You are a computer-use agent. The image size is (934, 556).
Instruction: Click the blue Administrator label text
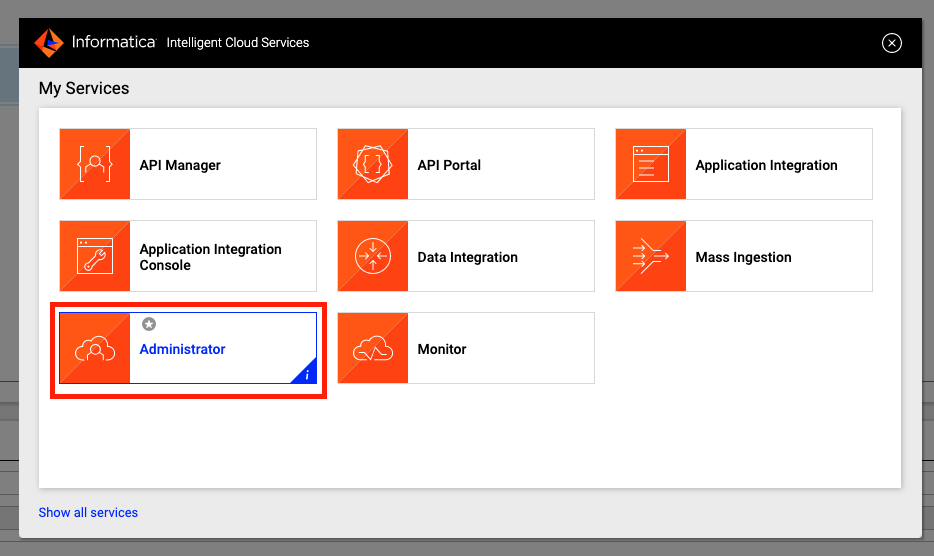[182, 349]
